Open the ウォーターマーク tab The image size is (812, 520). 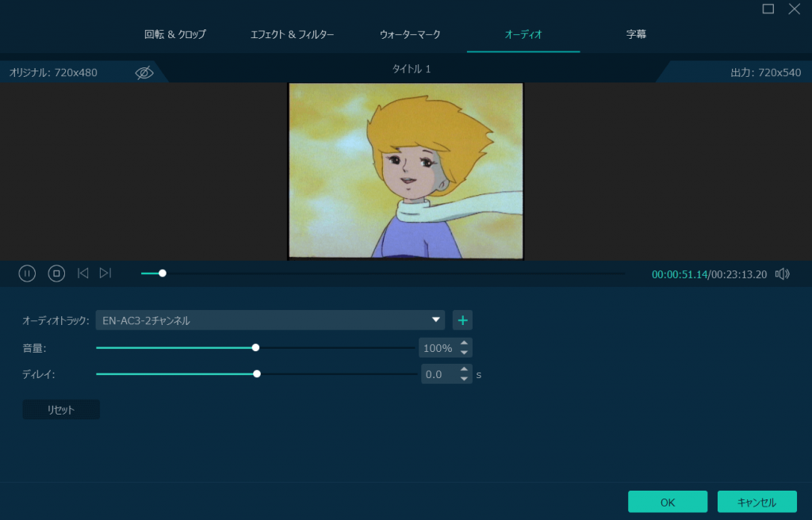[410, 34]
